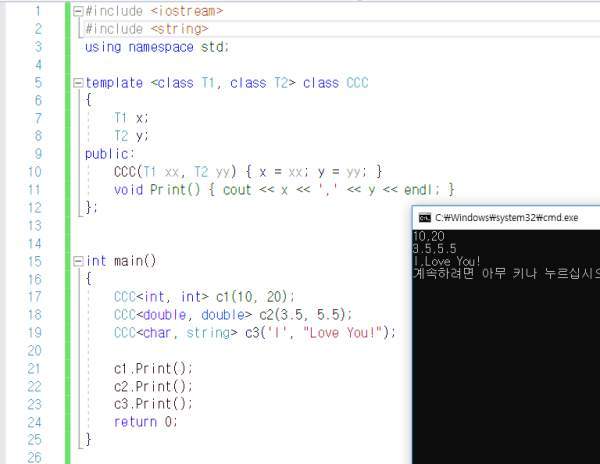Click the 'CCC<char, string> c3' declaration line
Screen dimensions: 600x464
click(255, 333)
